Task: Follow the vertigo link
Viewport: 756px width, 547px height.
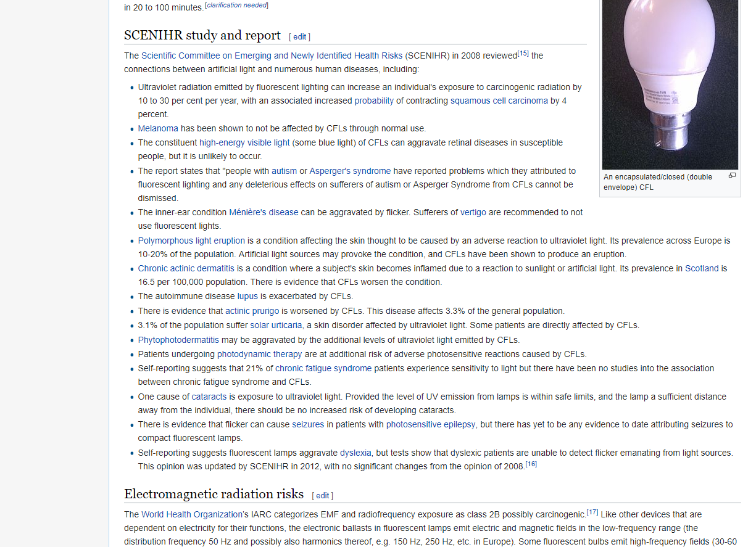Action: (473, 212)
